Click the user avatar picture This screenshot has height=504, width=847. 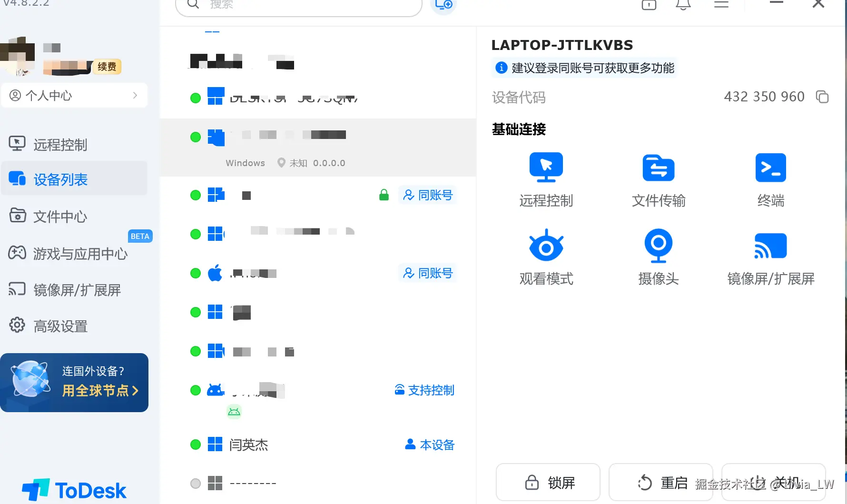coord(18,56)
